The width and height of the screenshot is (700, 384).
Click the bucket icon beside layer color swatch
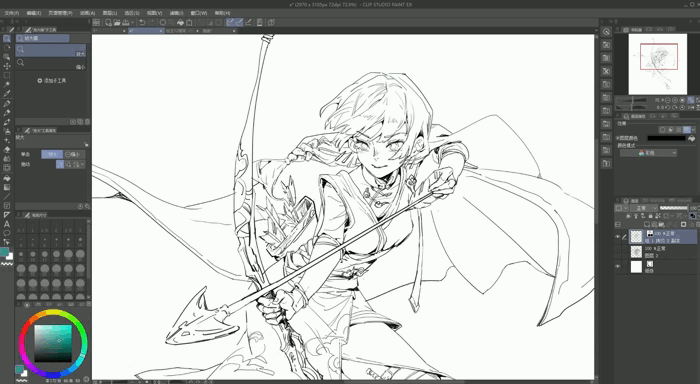point(692,138)
